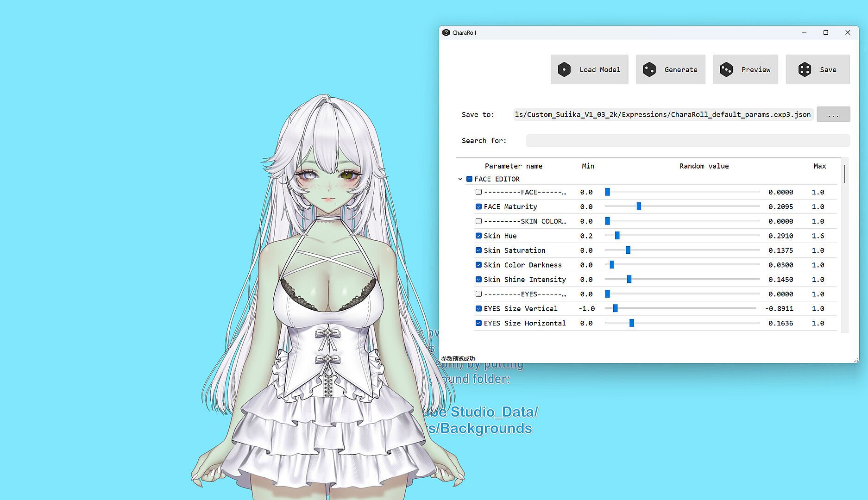Image resolution: width=868 pixels, height=500 pixels.
Task: Click the Skin Color Darkness slider handle
Action: (x=612, y=265)
